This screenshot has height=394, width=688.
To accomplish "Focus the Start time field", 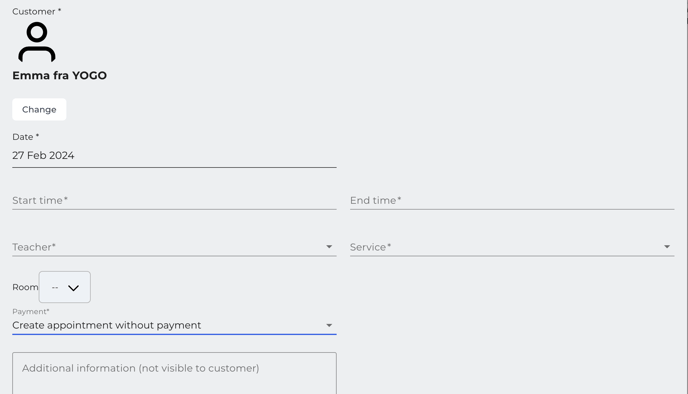I will click(x=174, y=201).
